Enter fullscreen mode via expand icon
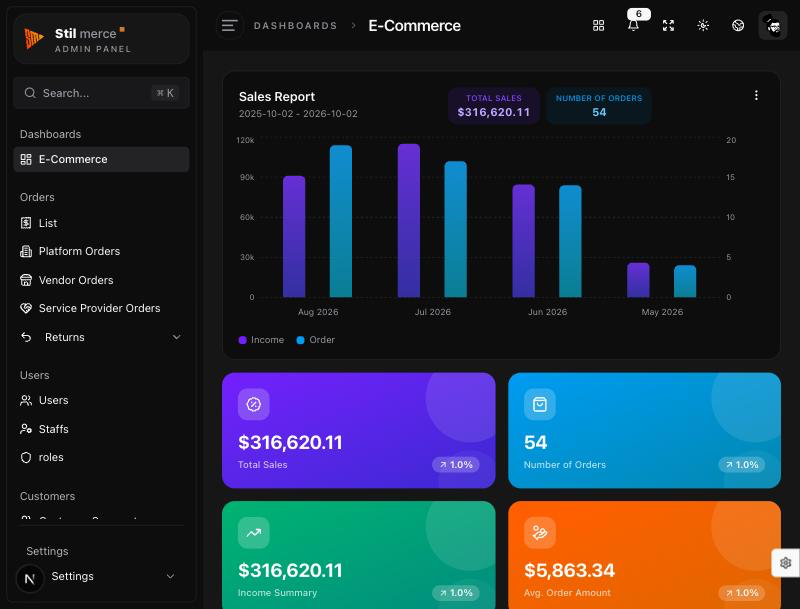The image size is (800, 609). [x=668, y=26]
